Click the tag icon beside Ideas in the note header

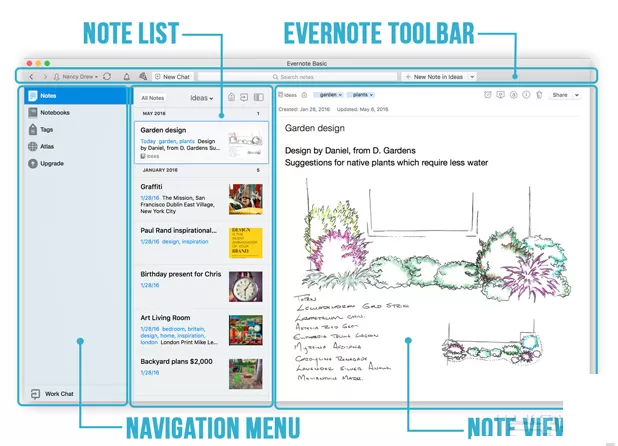[304, 95]
